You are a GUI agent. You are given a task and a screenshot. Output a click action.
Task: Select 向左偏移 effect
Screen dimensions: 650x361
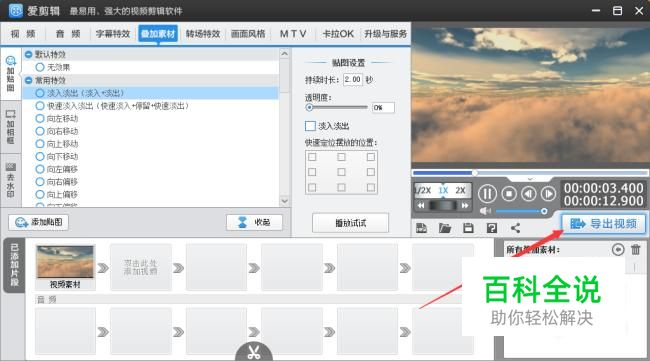click(40, 169)
